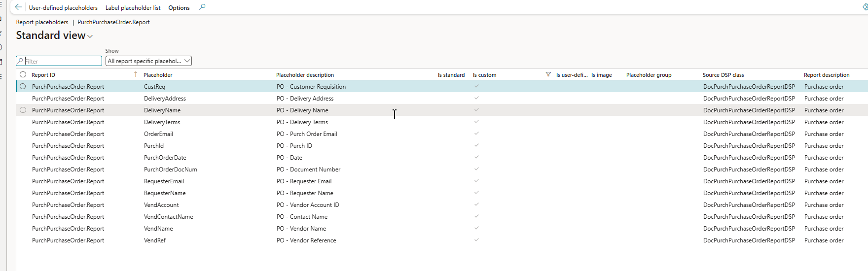Viewport: 868px width, 271px height.
Task: Open Label placeholder list
Action: coord(133,8)
